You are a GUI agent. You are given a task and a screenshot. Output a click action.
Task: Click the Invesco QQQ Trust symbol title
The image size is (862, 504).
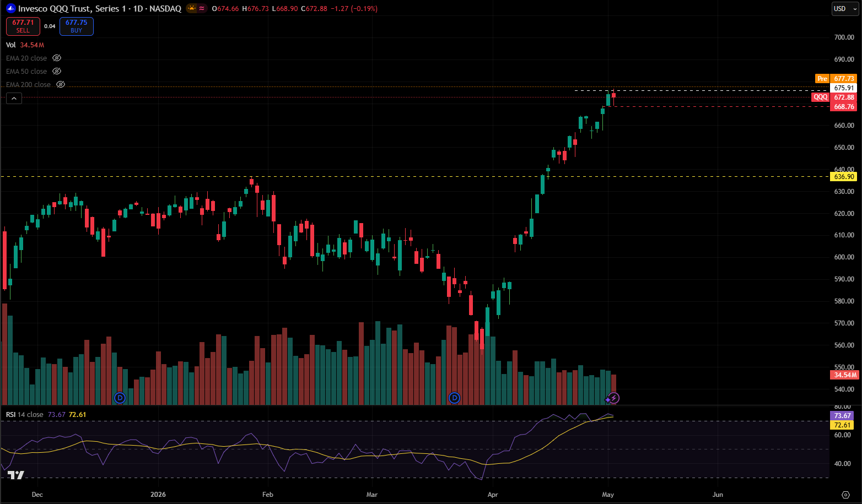(100, 9)
